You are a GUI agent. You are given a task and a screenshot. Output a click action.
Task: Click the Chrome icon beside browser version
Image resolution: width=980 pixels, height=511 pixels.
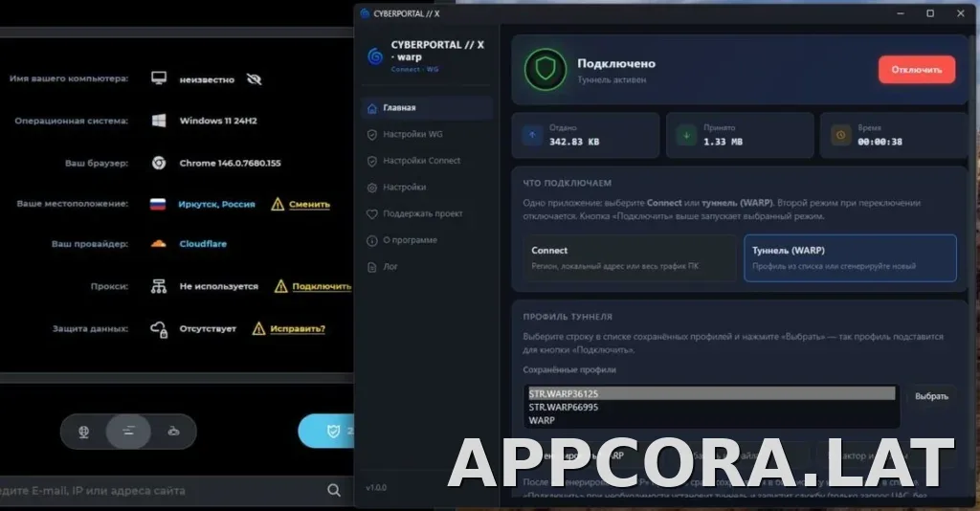pyautogui.click(x=159, y=163)
